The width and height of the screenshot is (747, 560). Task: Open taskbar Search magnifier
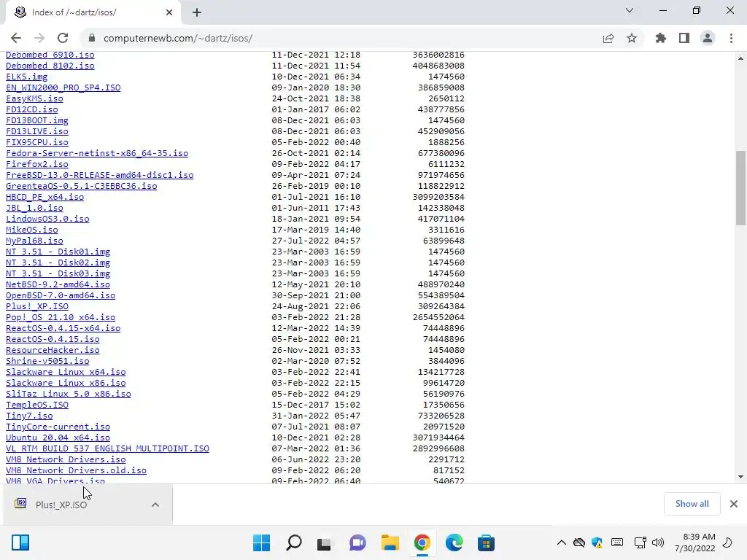click(x=293, y=542)
